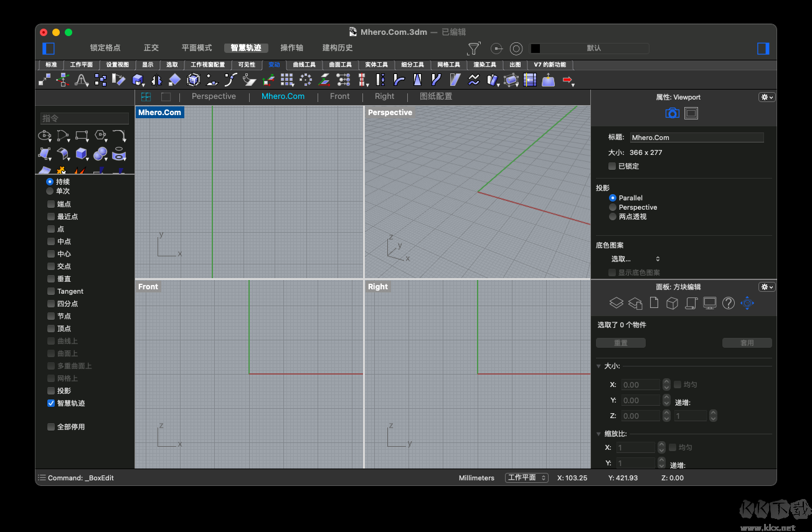Viewport: 812px width, 532px height.
Task: Uncheck the 智慧轨迹 checkbox
Action: pyautogui.click(x=51, y=403)
